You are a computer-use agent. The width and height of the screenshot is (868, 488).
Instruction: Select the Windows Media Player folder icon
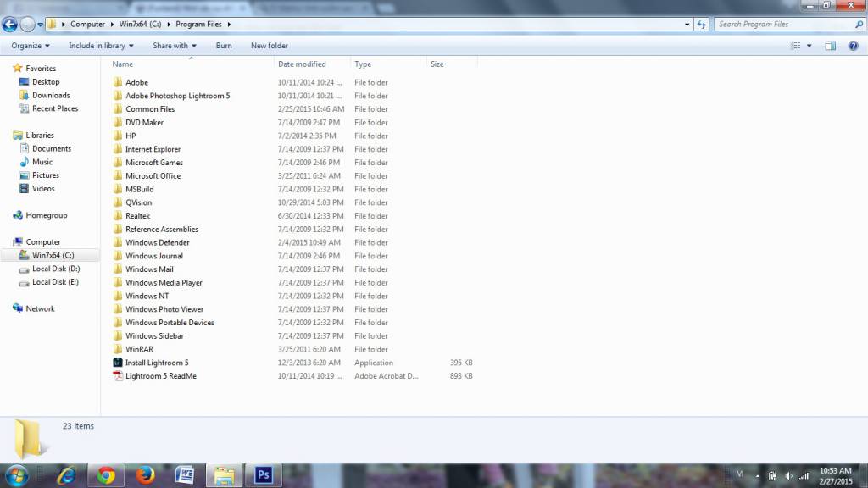click(117, 283)
